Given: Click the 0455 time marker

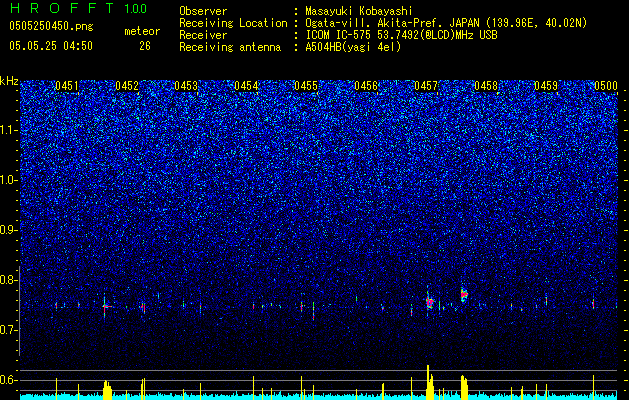Looking at the screenshot, I should 306,86.
